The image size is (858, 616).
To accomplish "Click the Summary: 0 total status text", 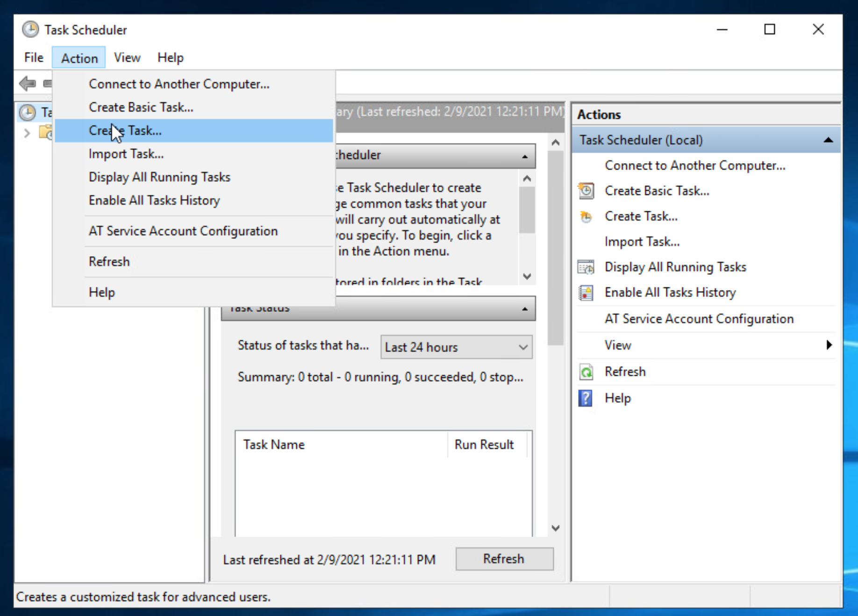I will [380, 377].
